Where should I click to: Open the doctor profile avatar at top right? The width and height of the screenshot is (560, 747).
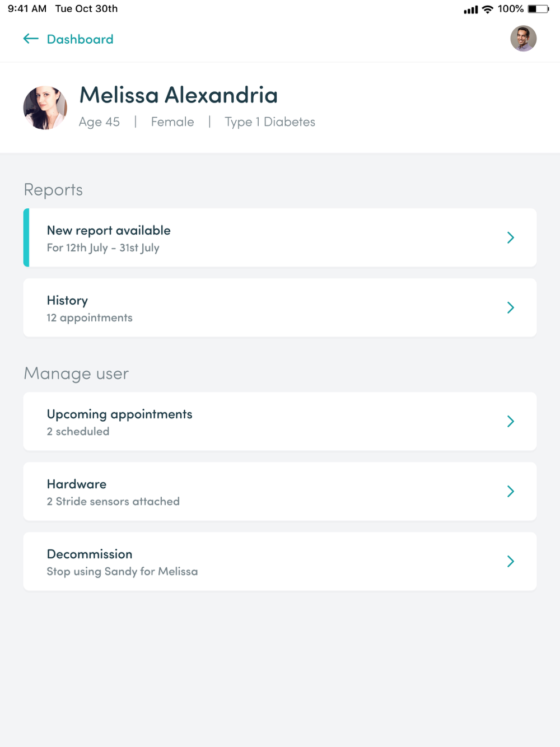(x=523, y=39)
